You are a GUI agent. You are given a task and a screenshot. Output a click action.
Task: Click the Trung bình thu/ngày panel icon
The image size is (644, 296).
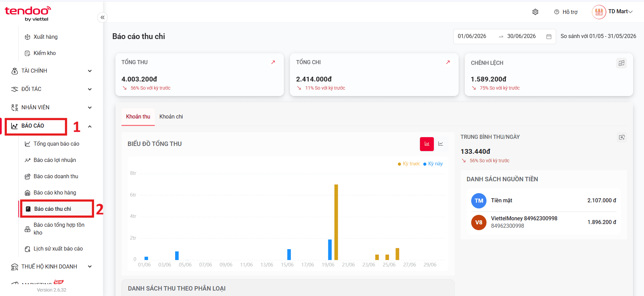(x=622, y=137)
